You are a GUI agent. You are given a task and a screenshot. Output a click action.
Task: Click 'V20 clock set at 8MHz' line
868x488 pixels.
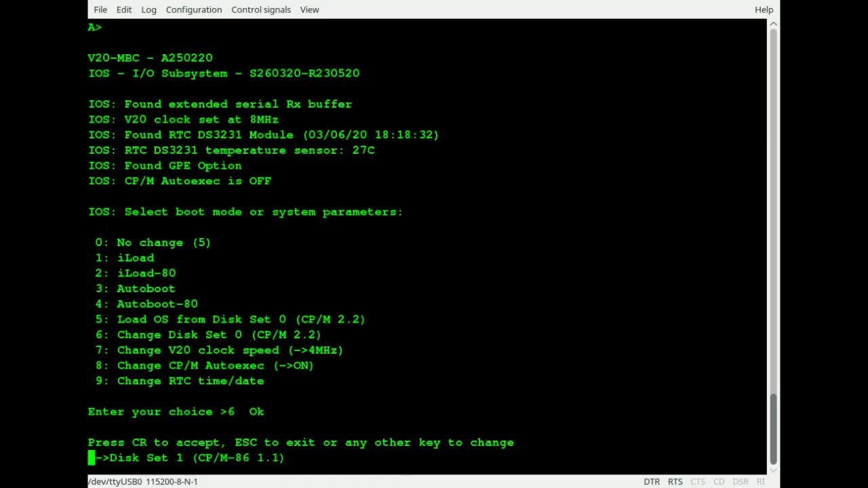(x=183, y=119)
